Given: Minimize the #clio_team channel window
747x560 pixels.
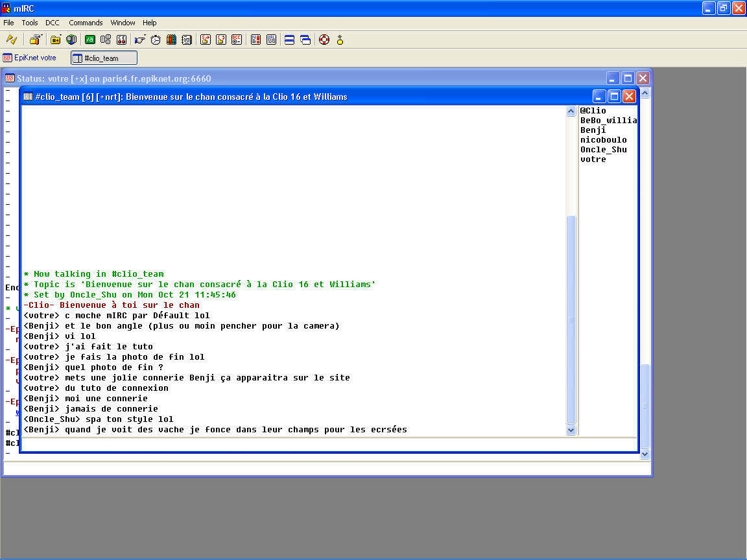Looking at the screenshot, I should [599, 97].
